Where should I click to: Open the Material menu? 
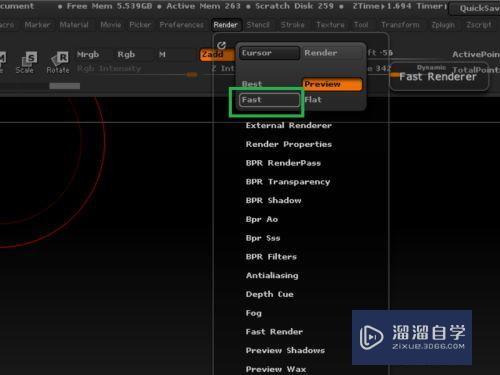pyautogui.click(x=74, y=25)
